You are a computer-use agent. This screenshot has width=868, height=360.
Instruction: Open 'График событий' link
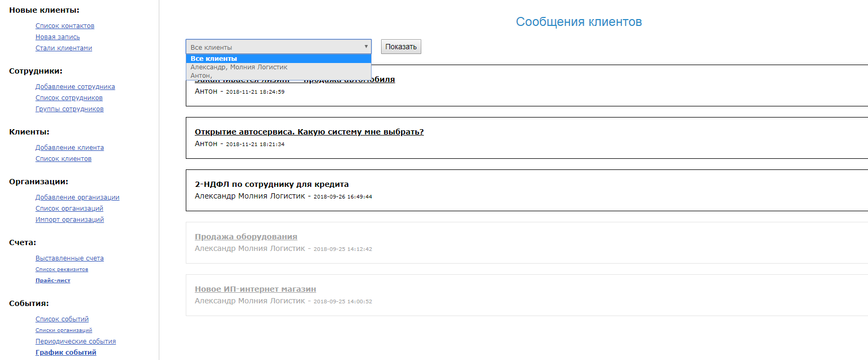click(66, 353)
